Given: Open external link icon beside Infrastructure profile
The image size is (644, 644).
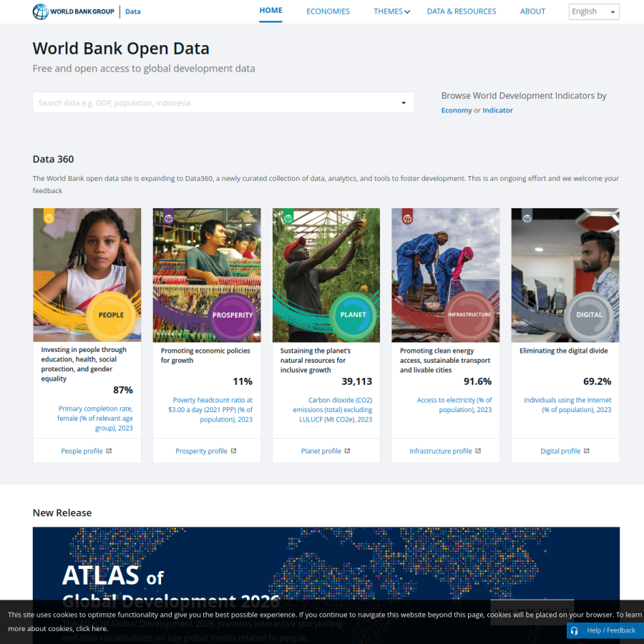Looking at the screenshot, I should (478, 451).
